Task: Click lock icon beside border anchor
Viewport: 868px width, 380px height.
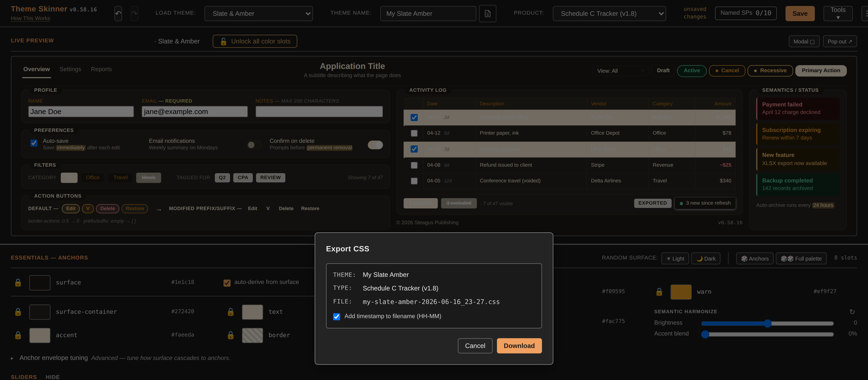Action: pyautogui.click(x=231, y=335)
